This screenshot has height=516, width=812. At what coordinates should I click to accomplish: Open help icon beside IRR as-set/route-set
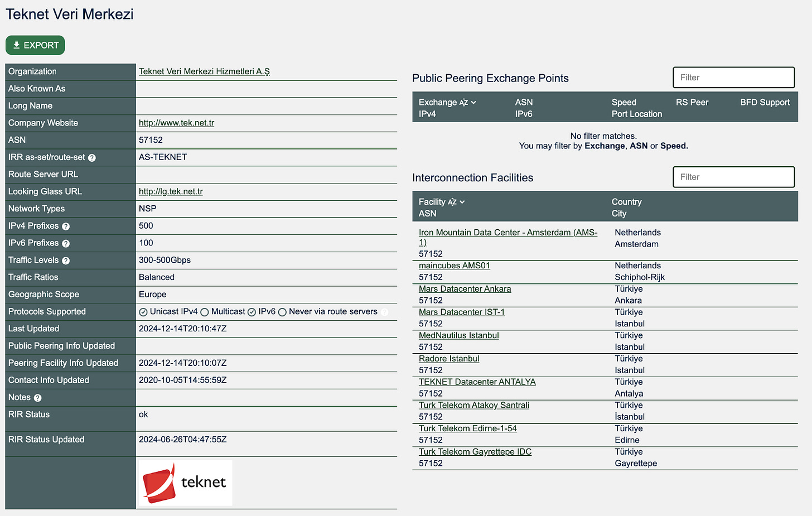pyautogui.click(x=92, y=158)
